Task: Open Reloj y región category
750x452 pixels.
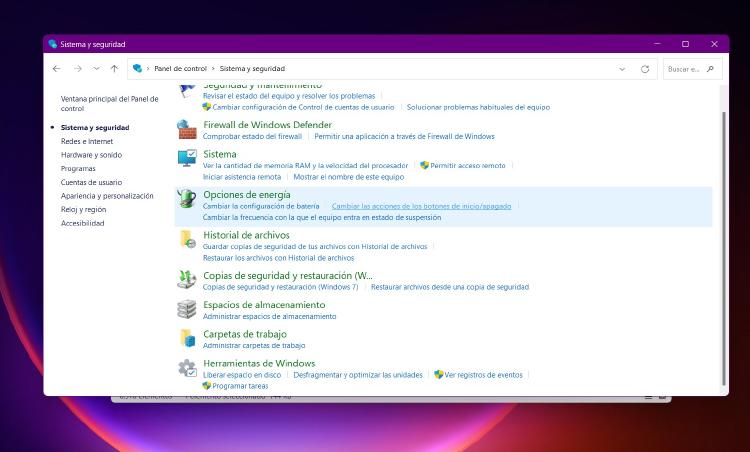Action: pos(83,209)
